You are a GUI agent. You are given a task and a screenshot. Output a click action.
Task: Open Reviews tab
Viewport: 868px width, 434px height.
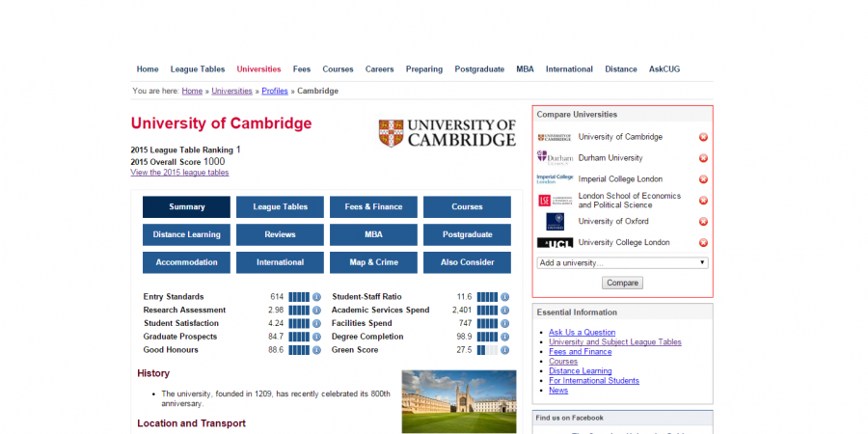click(x=280, y=234)
